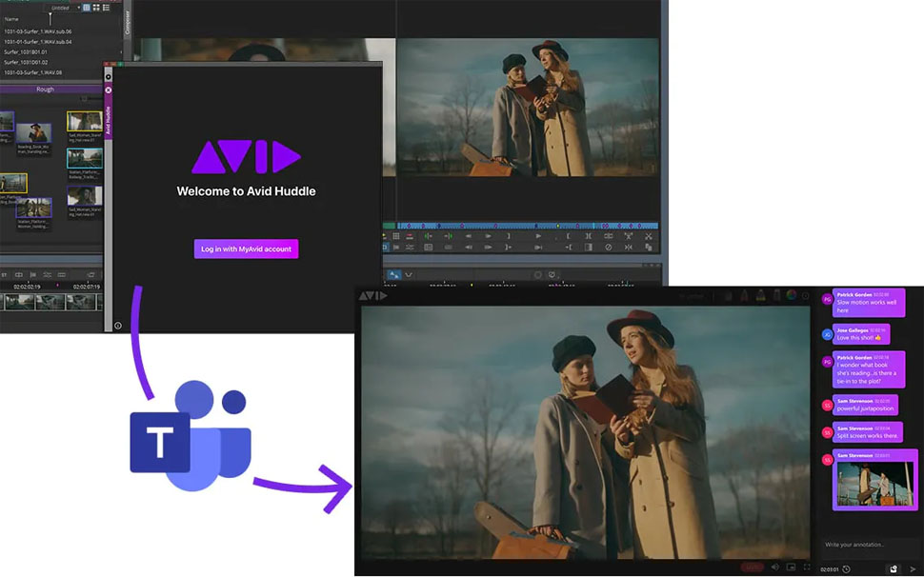Click the Mark Clip icon

[588, 236]
